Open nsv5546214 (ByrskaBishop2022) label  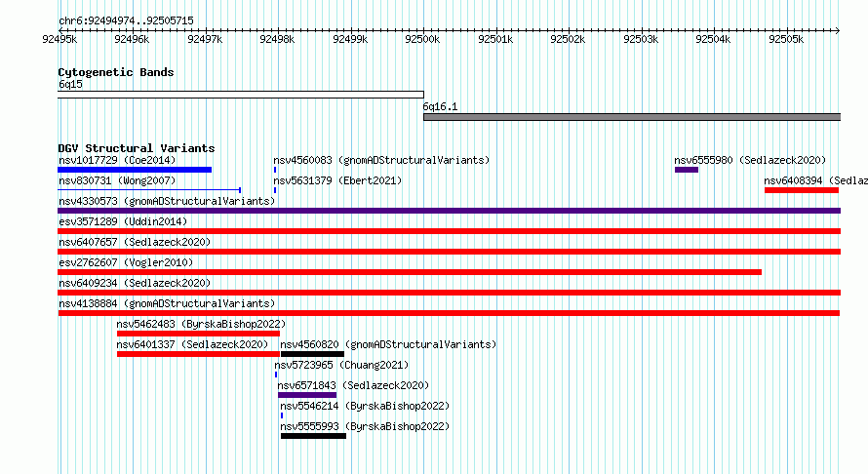tap(365, 406)
